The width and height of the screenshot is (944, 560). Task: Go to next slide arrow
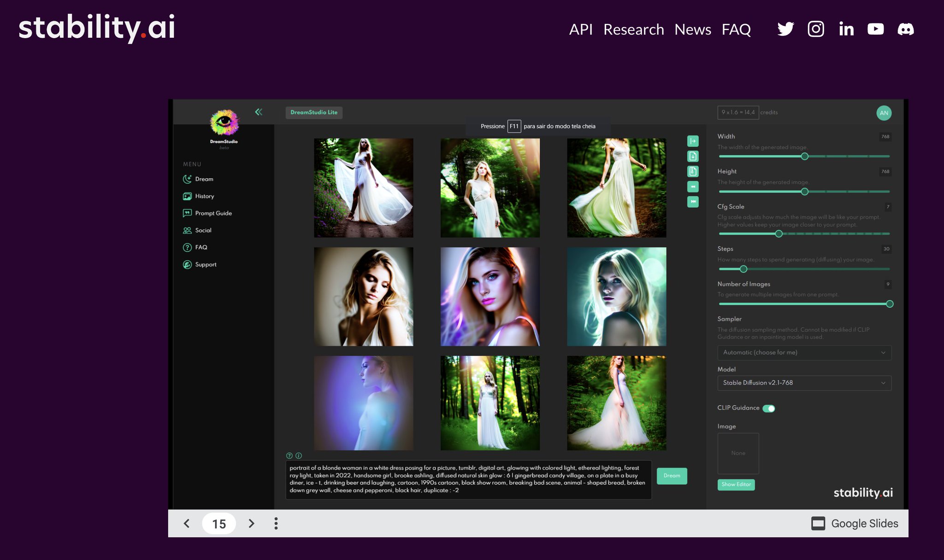251,523
